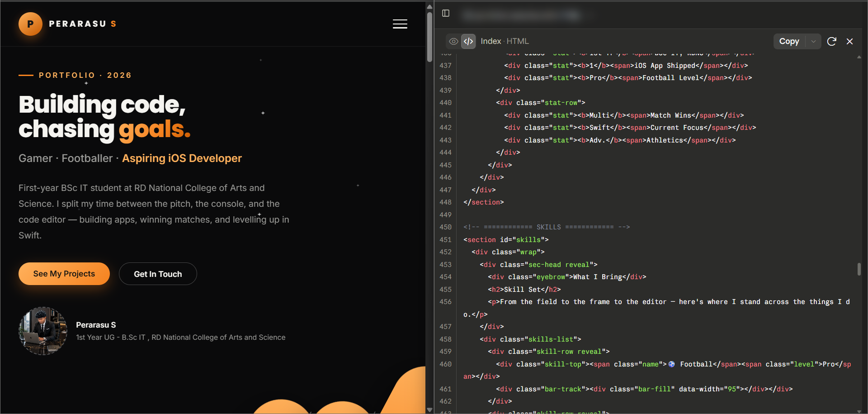Click the PERARASU S site title

coord(83,24)
